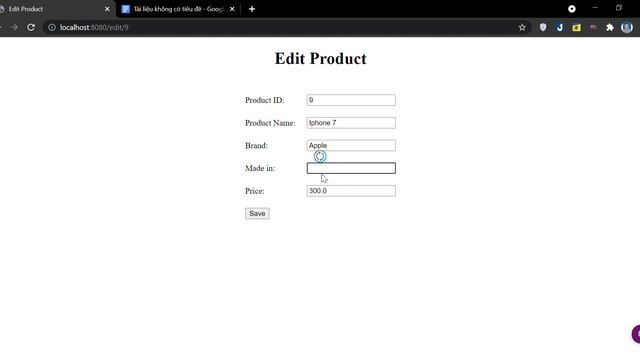Reload the page with the refresh icon

[31, 27]
